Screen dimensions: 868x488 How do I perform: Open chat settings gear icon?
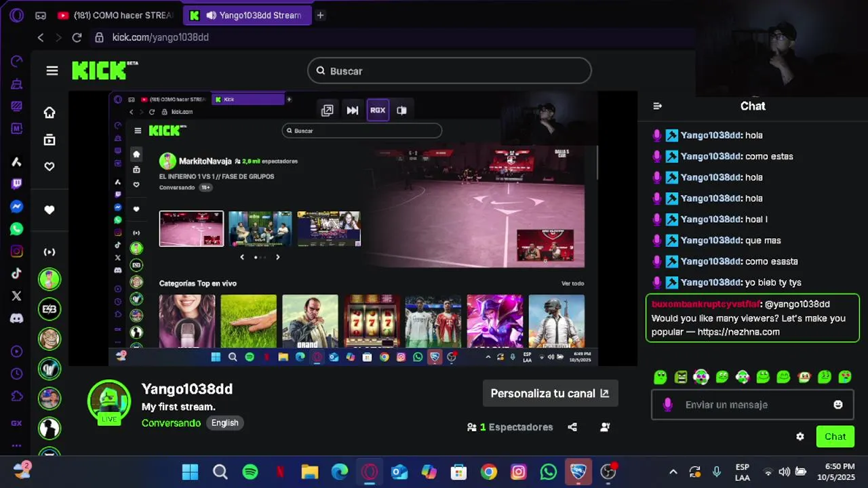tap(800, 436)
